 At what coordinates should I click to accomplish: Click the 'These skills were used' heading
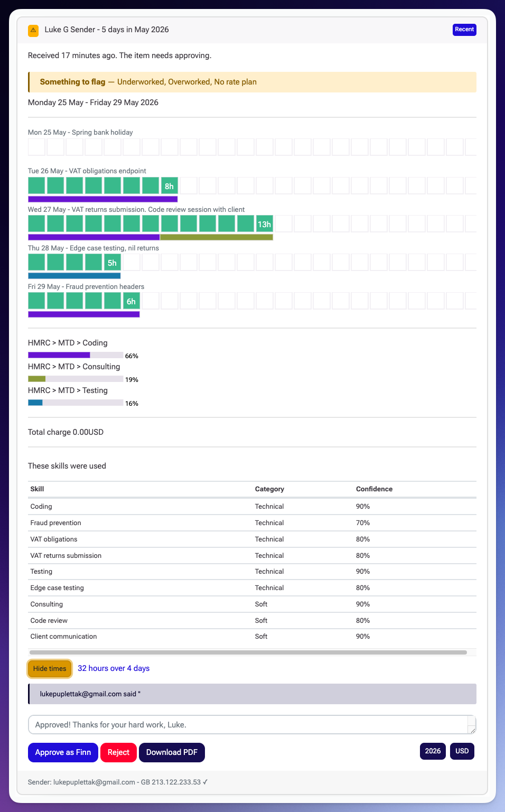click(x=67, y=466)
